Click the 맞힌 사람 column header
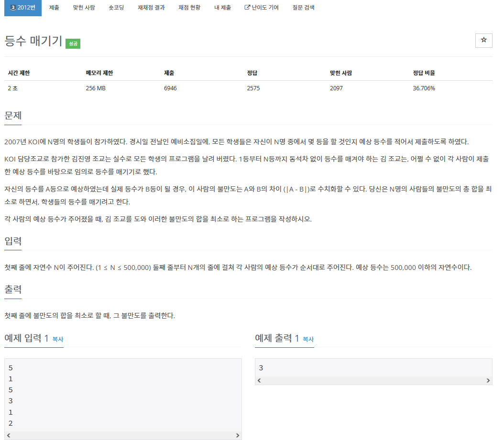 [341, 73]
